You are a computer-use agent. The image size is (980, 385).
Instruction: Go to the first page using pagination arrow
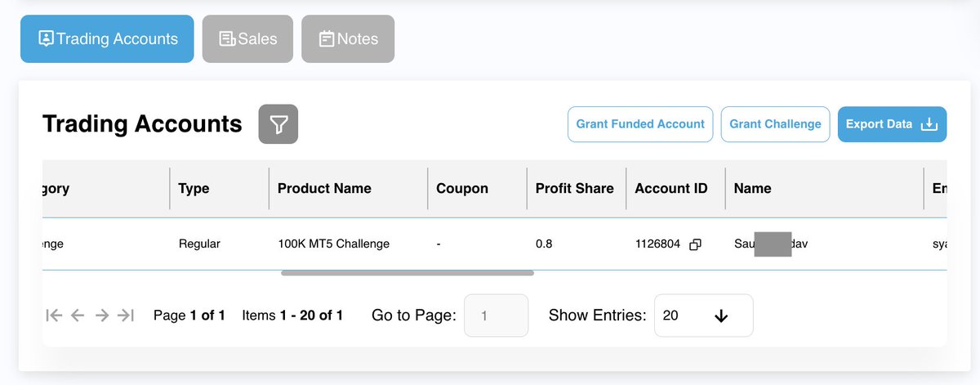54,316
